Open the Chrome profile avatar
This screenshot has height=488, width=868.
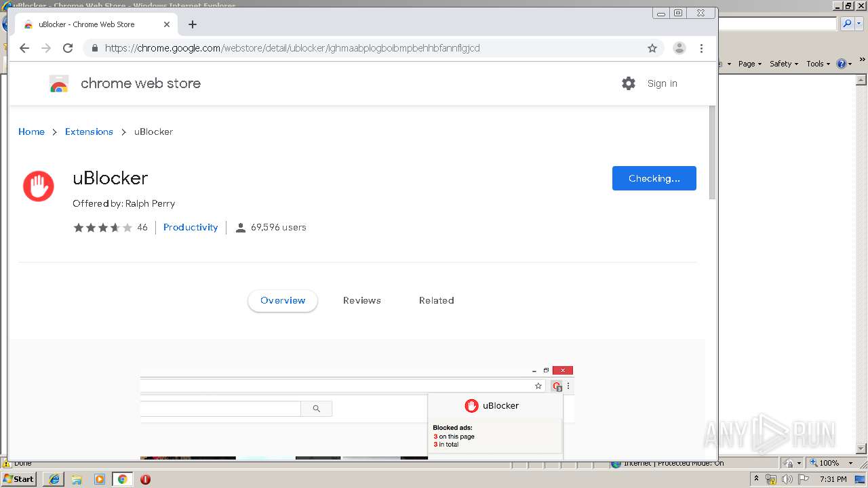pos(679,48)
